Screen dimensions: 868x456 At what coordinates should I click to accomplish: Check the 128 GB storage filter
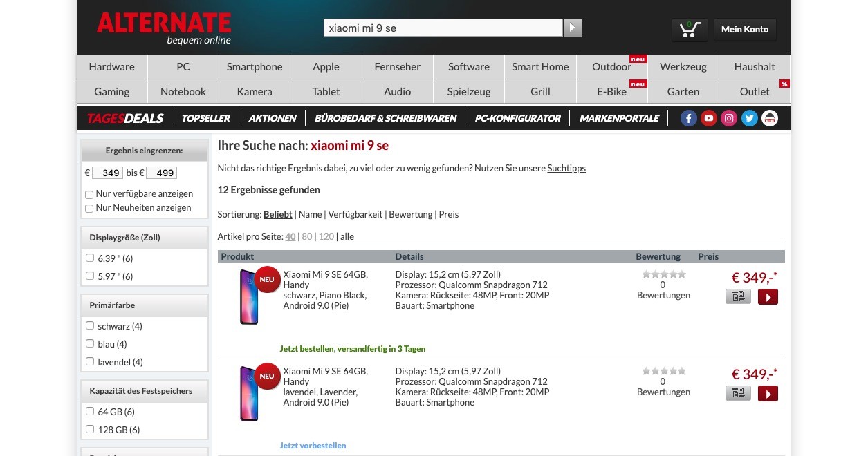(90, 429)
